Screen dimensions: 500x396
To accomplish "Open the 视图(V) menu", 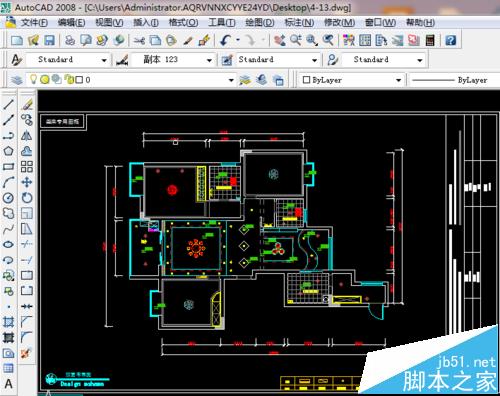I will point(109,23).
